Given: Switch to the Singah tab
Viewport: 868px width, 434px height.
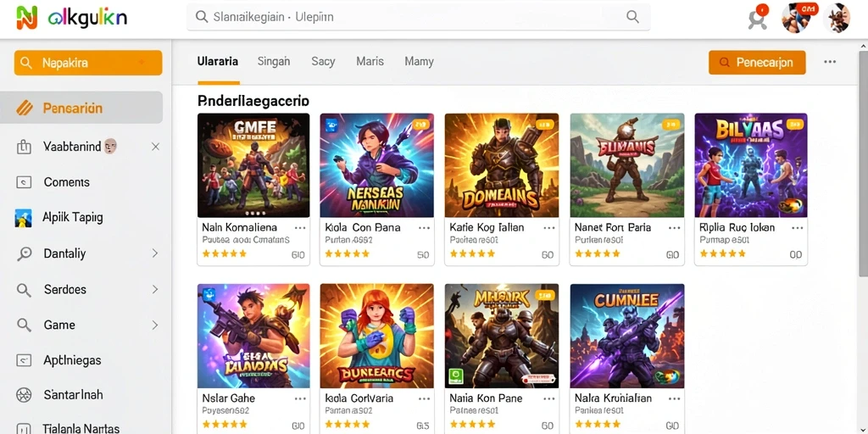Looking at the screenshot, I should pyautogui.click(x=274, y=61).
